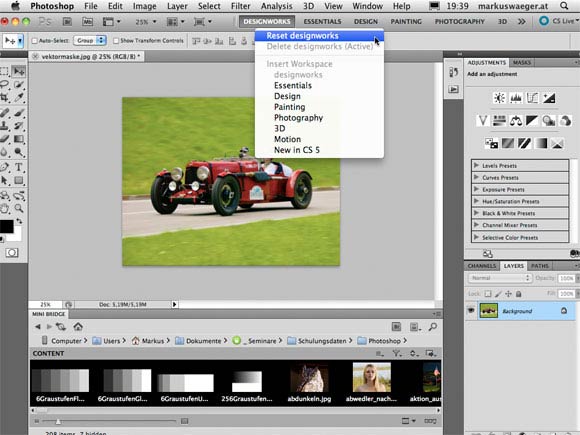Click the layer Opacity field
The image size is (580, 435).
[567, 278]
